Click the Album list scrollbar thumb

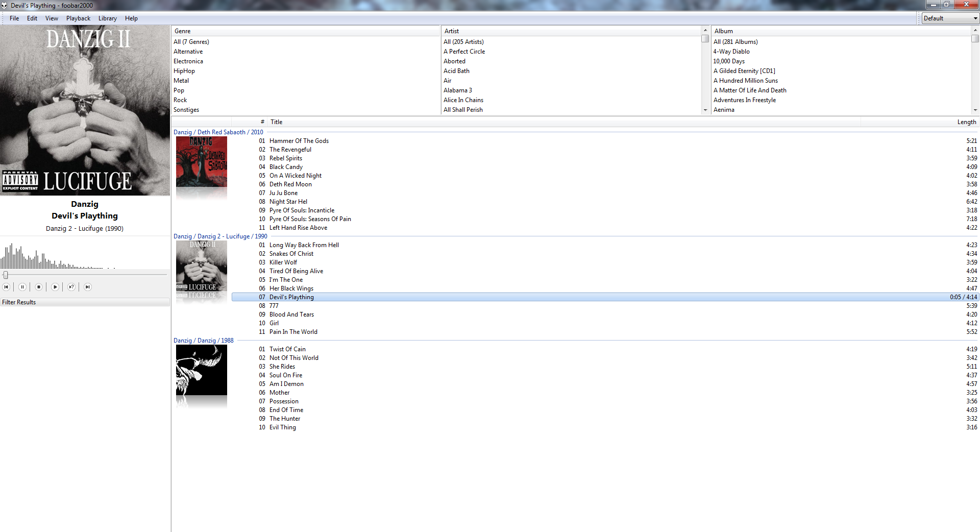click(x=975, y=38)
